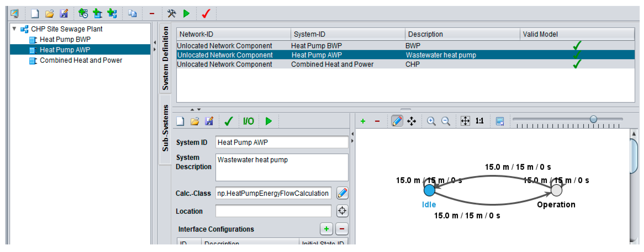644x252 pixels.
Task: Run the project with green play icon
Action: tap(186, 14)
